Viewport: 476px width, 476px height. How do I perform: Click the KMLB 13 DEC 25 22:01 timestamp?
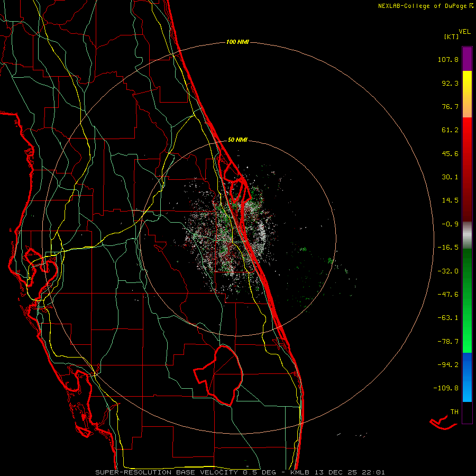click(x=337, y=472)
